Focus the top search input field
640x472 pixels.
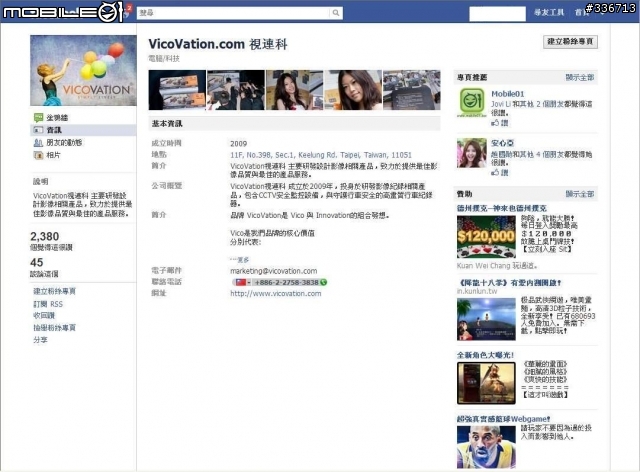(233, 13)
